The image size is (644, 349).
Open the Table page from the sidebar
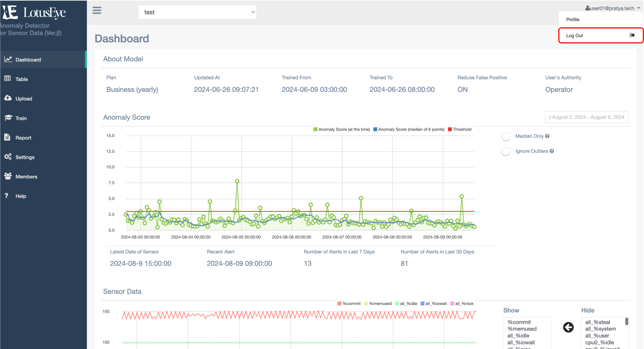click(x=21, y=79)
